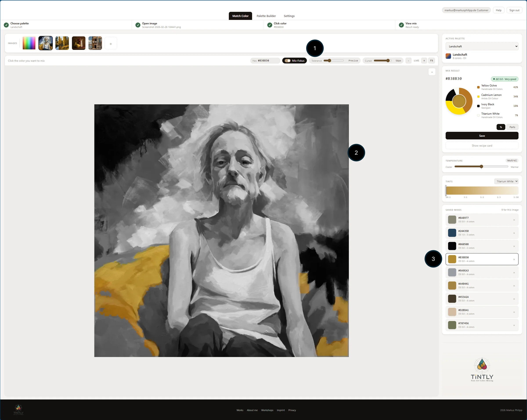Switch to Palette Builder tab
Screen dimensions: 527x420
tap(266, 16)
